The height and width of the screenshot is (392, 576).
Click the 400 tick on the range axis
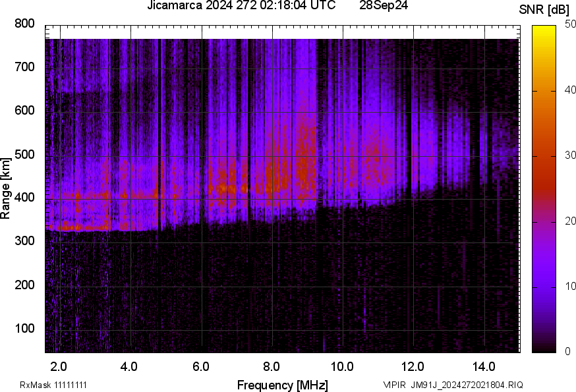pos(24,198)
